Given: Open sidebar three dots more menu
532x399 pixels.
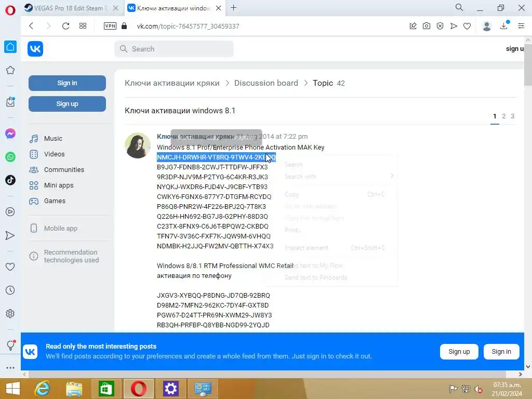Looking at the screenshot, I should 10,368.
